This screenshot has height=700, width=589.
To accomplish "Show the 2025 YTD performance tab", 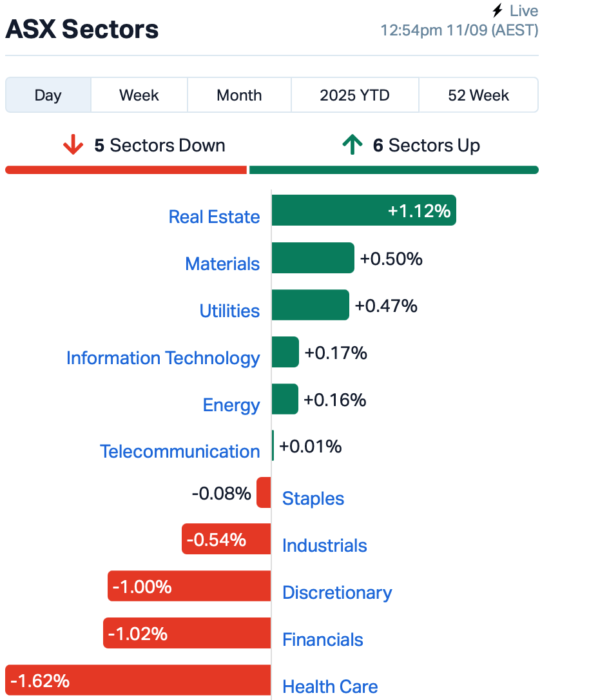I will click(x=354, y=95).
